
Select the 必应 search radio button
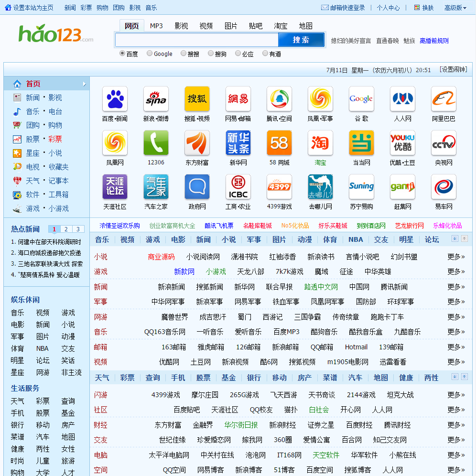[x=238, y=54]
